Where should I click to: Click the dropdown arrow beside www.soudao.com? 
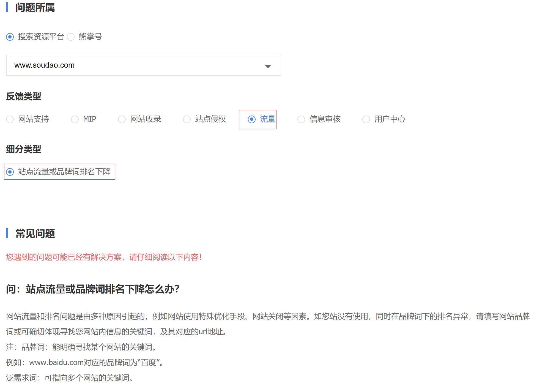[268, 66]
